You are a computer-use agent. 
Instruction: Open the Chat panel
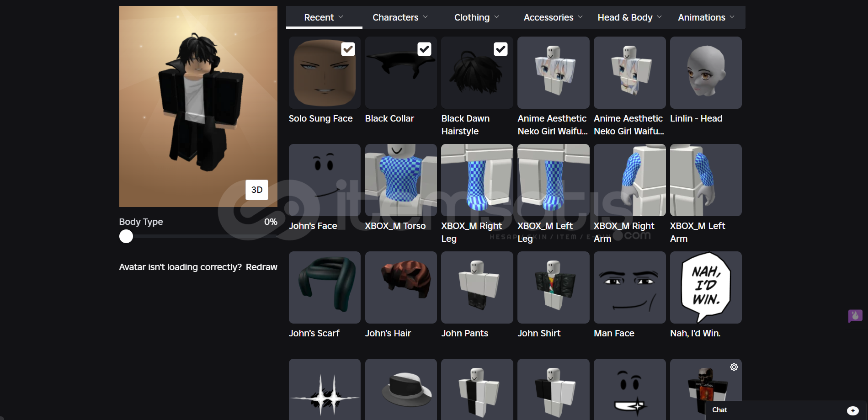pyautogui.click(x=786, y=410)
